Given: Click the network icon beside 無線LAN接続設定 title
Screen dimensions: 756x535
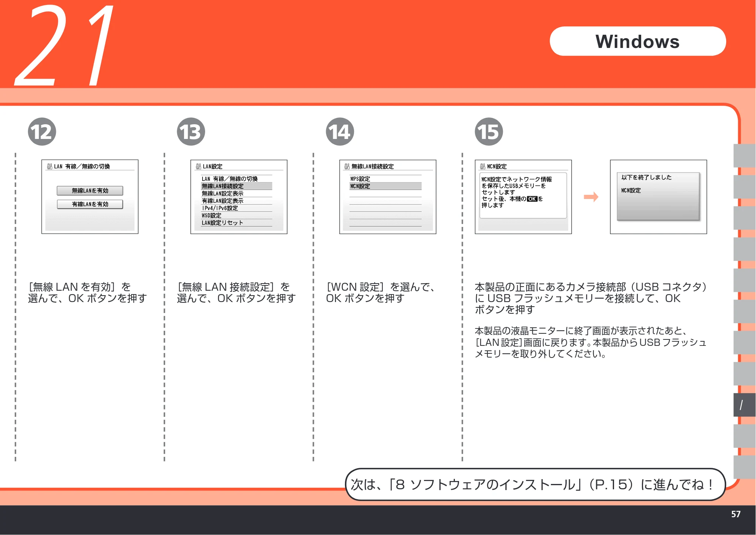Looking at the screenshot, I should point(347,167).
